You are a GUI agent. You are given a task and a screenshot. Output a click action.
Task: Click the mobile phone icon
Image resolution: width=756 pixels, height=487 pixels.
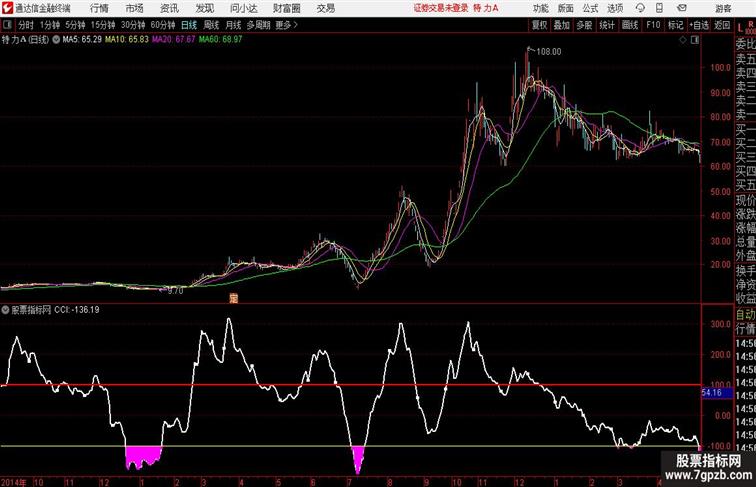tap(659, 8)
